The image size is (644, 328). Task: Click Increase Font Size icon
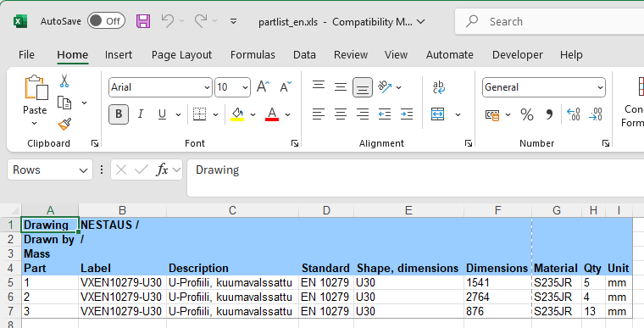coord(263,86)
